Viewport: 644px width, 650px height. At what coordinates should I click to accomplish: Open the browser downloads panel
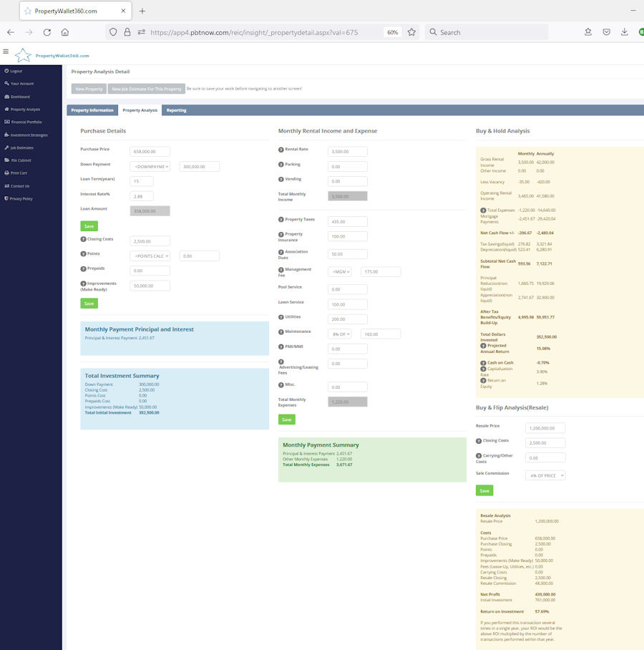click(625, 32)
